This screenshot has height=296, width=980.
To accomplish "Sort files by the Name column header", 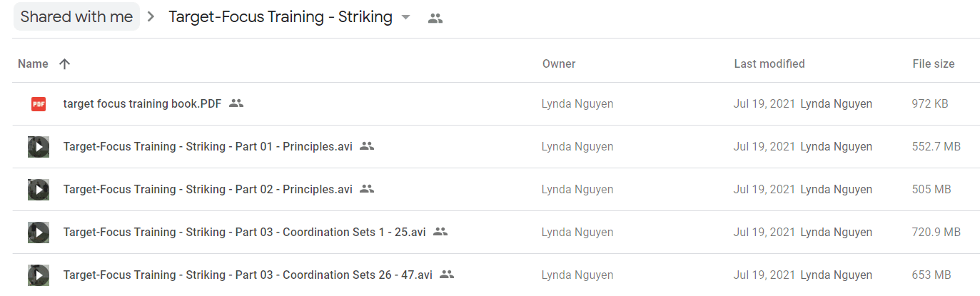I will 33,64.
